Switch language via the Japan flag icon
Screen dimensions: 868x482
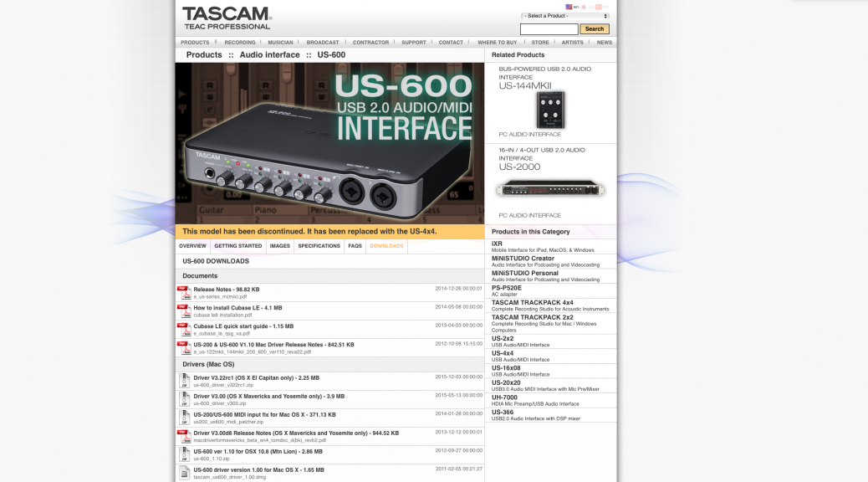[584, 7]
